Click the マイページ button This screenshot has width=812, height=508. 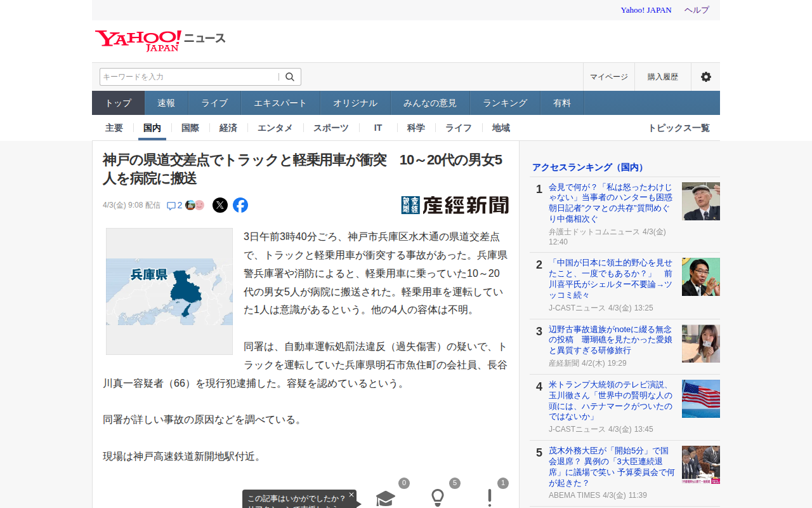(609, 77)
